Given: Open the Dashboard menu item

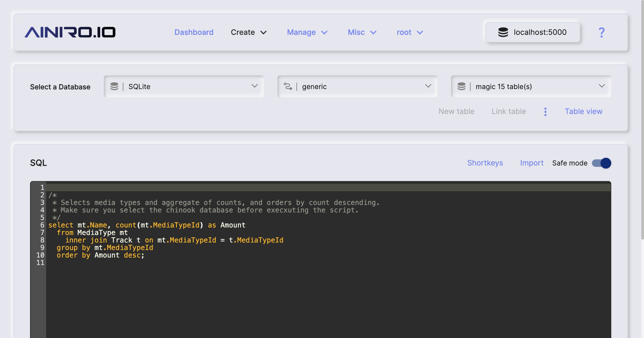Looking at the screenshot, I should 194,31.
